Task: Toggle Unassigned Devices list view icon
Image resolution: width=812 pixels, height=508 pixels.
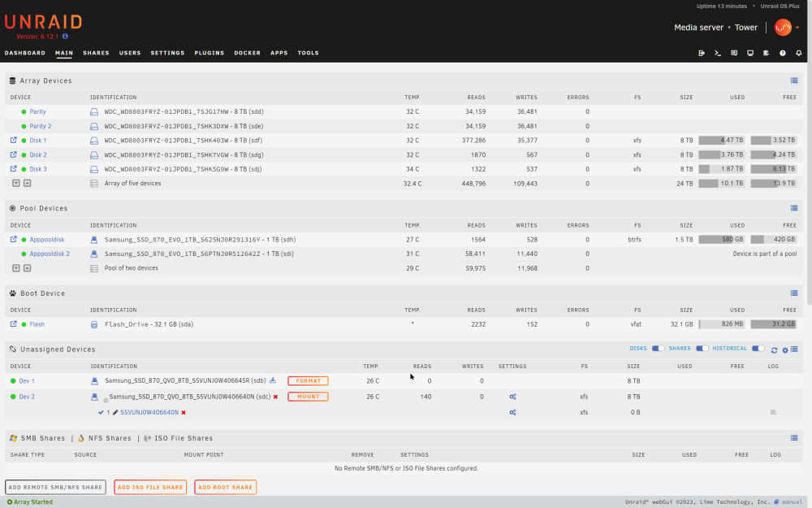Action: (x=794, y=350)
